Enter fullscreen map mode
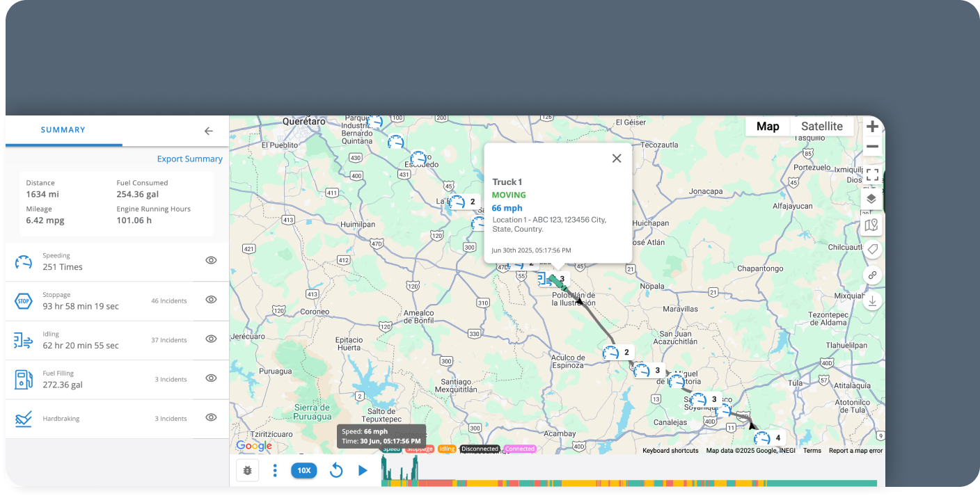Image resolution: width=980 pixels, height=498 pixels. click(871, 174)
